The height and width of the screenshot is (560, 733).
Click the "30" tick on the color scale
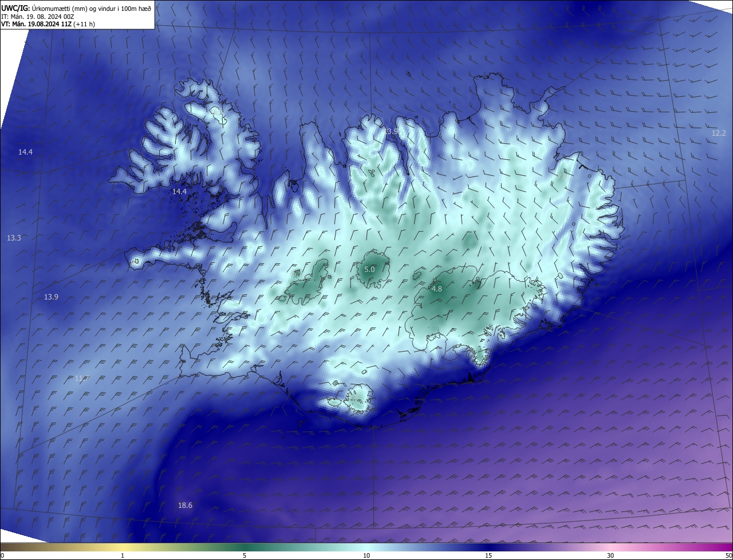point(610,555)
